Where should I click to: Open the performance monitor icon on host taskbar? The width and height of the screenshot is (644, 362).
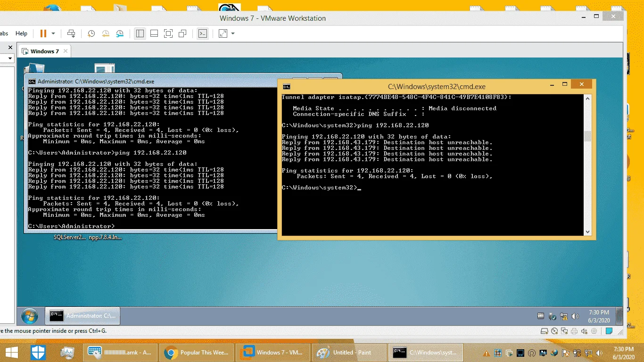67,352
